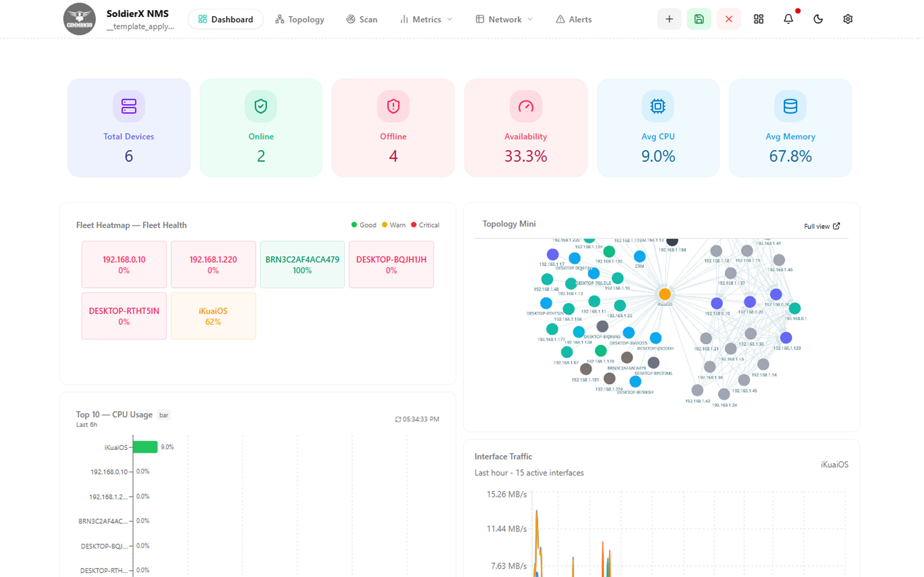This screenshot has height=577, width=924.
Task: Save the dashboard layout with green icon
Action: click(699, 19)
